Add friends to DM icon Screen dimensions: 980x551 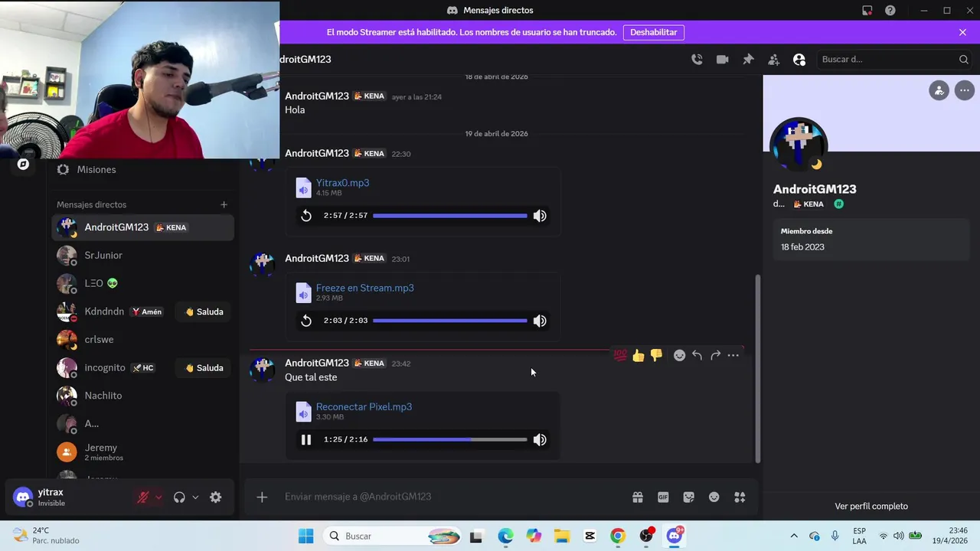773,59
